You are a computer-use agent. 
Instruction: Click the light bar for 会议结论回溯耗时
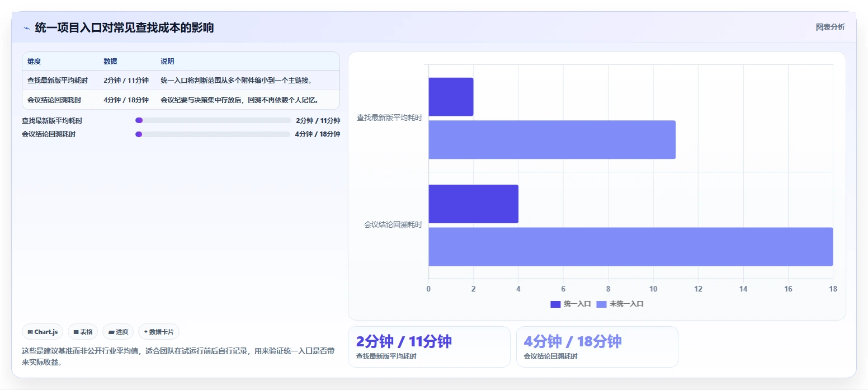coord(631,247)
